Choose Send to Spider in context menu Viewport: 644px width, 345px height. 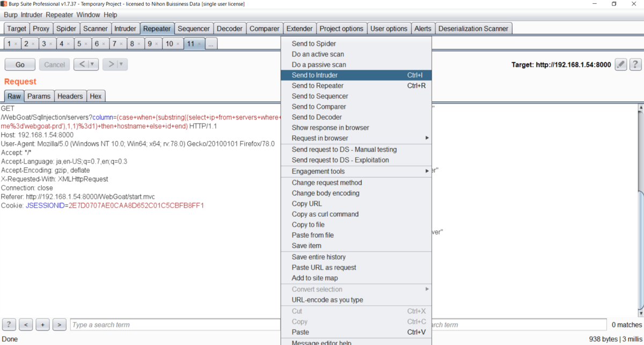coord(356,43)
